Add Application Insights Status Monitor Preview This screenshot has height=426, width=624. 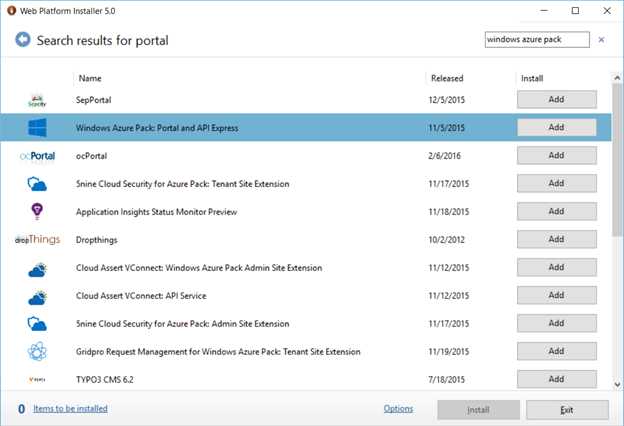557,211
